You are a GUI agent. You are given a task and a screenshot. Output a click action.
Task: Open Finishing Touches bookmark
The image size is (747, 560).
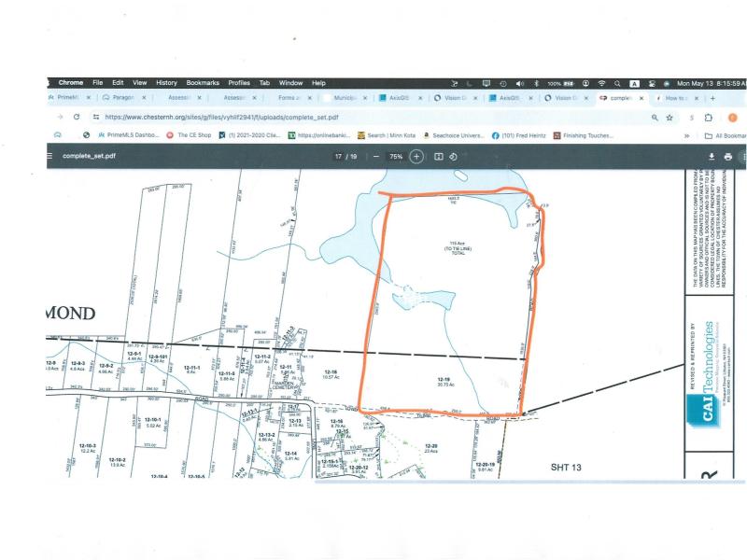pos(583,135)
